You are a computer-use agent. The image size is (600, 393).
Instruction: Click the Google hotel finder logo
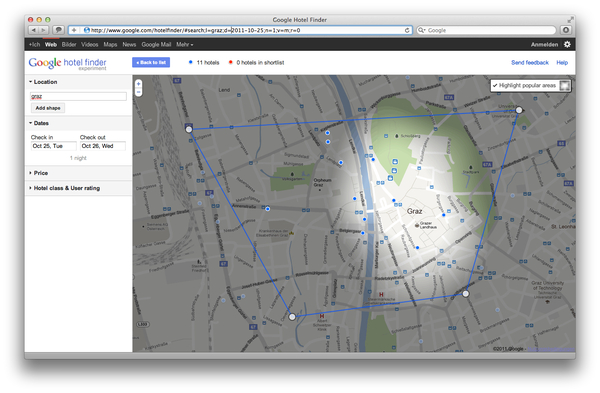click(67, 63)
